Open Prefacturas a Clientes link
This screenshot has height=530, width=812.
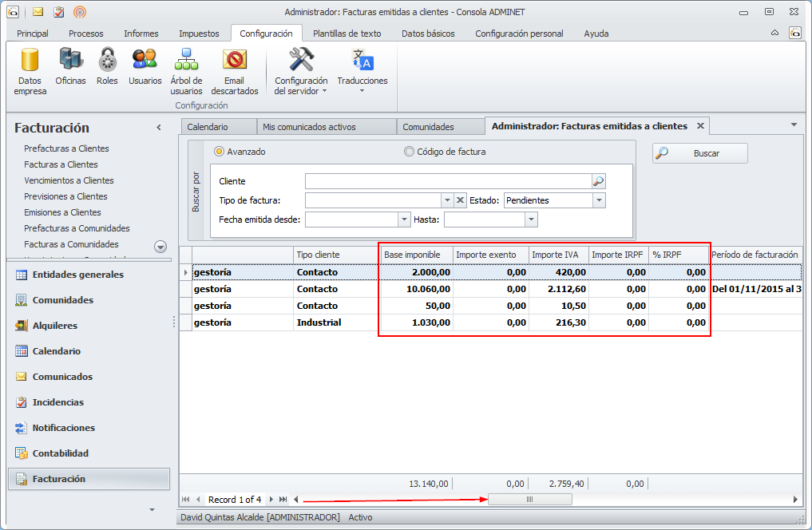pyautogui.click(x=66, y=148)
